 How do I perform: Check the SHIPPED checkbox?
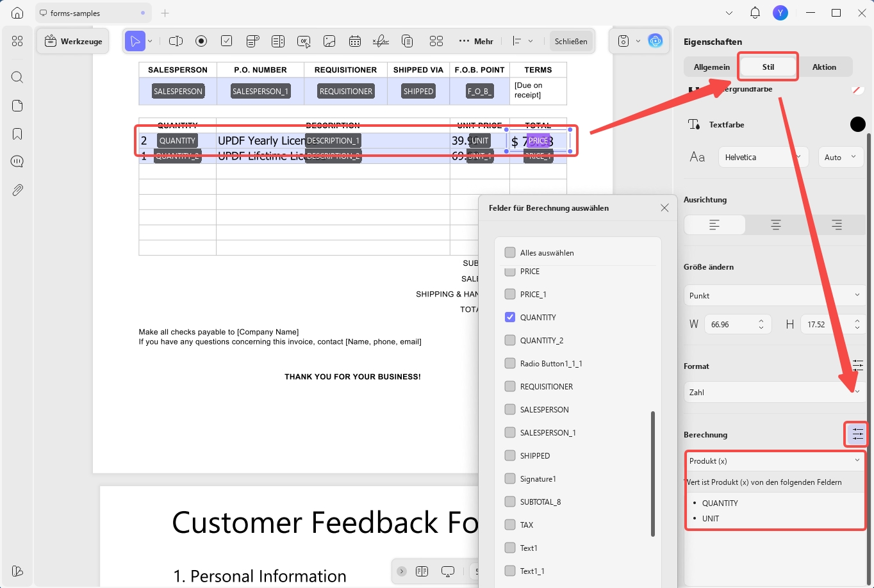pyautogui.click(x=510, y=455)
